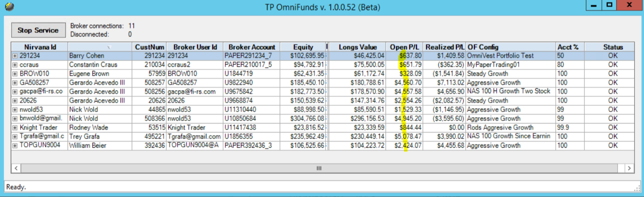Click longs value $296,156.53
644x197 pixels.
tap(357, 118)
